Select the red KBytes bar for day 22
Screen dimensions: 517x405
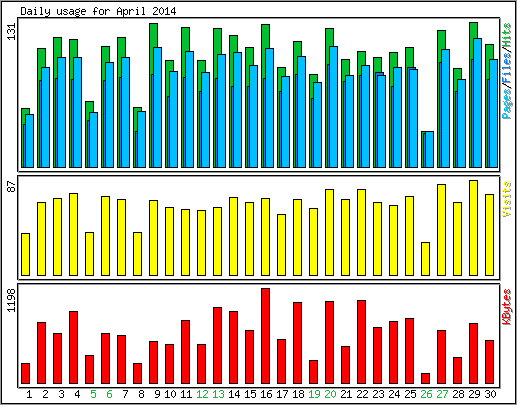[362, 342]
